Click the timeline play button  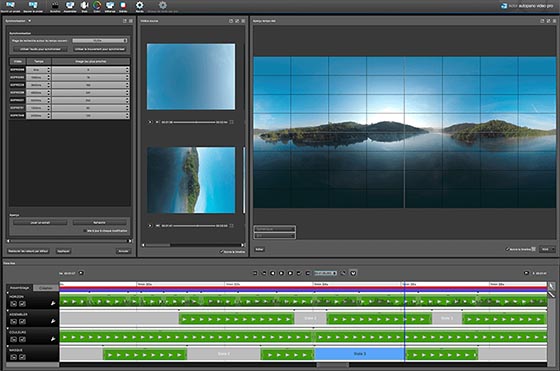[281, 273]
